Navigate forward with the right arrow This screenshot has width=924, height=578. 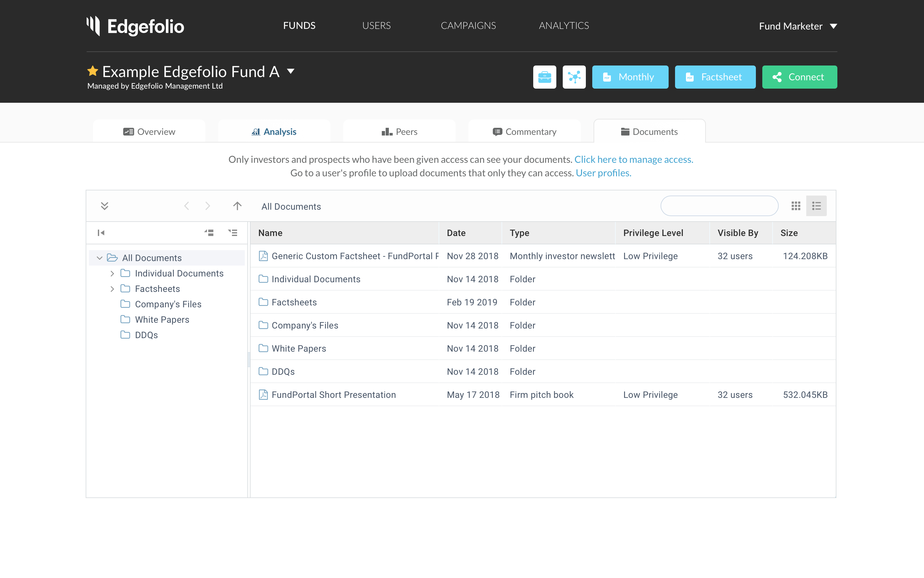(208, 206)
